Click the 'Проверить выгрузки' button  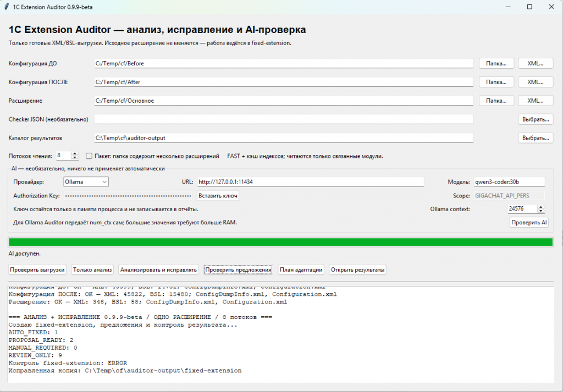tap(37, 269)
